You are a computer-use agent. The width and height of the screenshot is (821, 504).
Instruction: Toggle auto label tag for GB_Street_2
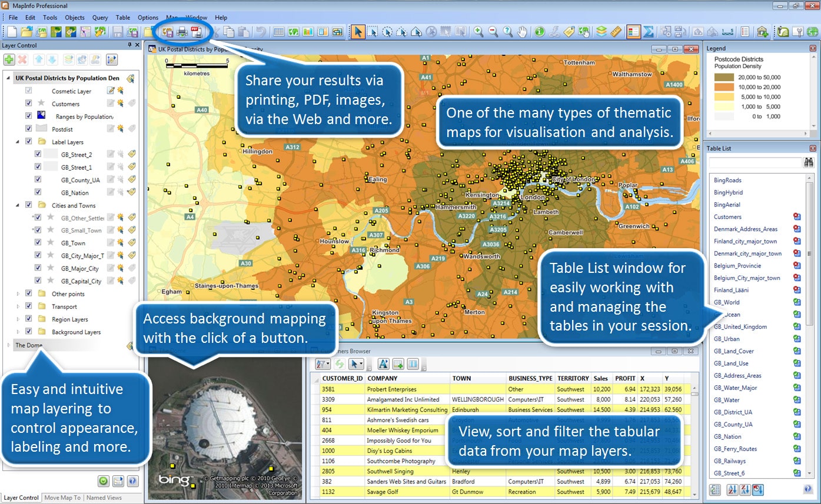[x=132, y=154]
